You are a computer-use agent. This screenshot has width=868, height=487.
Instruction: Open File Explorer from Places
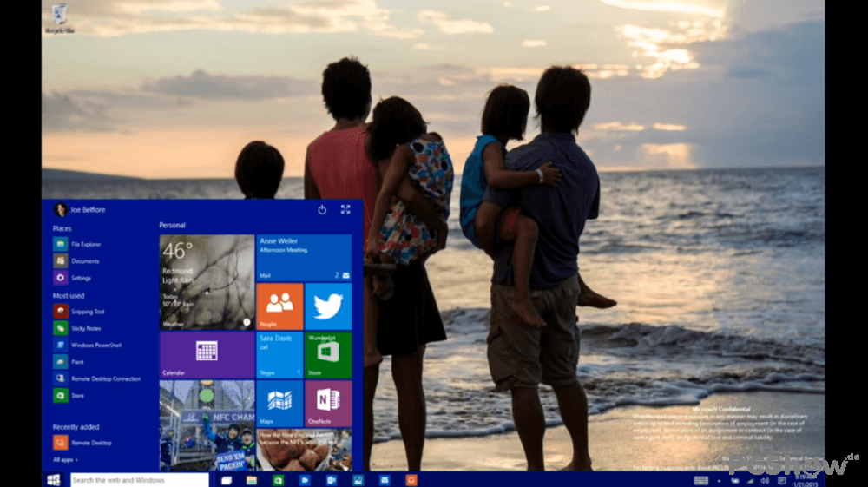tap(77, 244)
